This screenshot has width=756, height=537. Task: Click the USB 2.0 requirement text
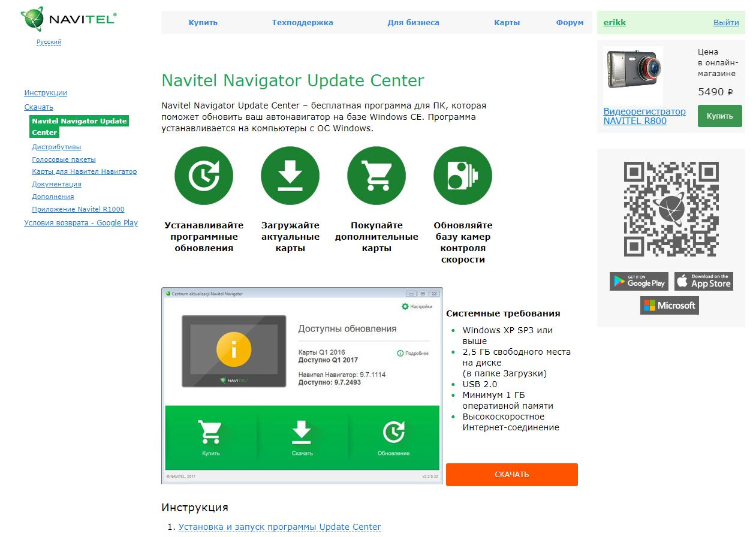click(x=480, y=384)
